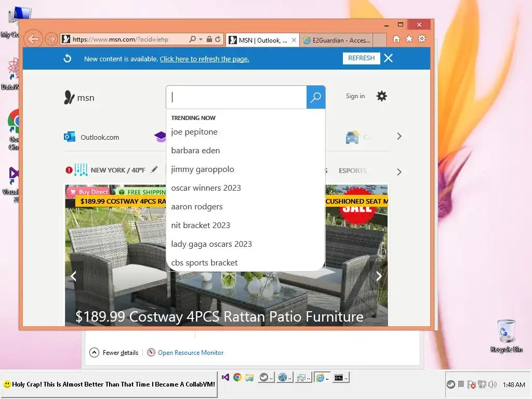Image resolution: width=532 pixels, height=399 pixels.
Task: Go back with the browser back arrow
Action: 33,39
